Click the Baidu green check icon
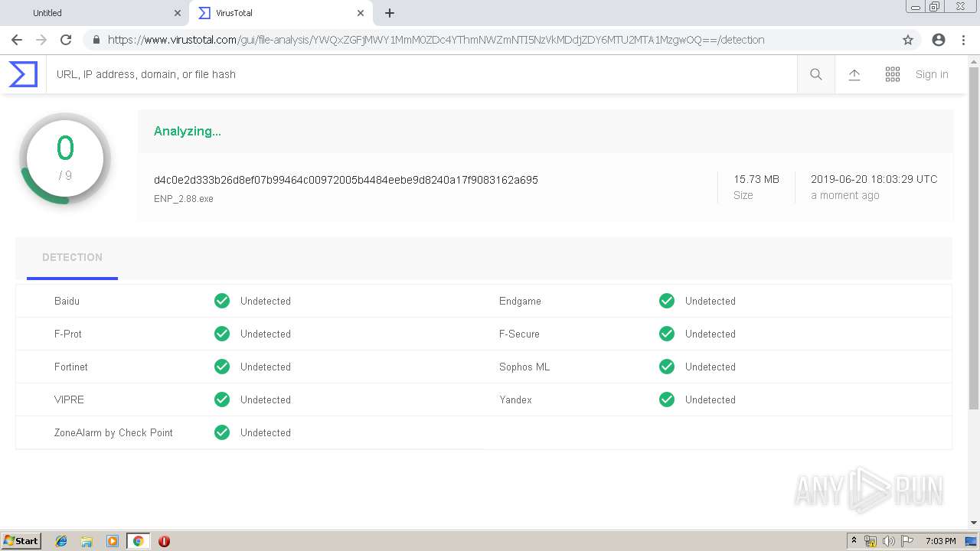Viewport: 980px width, 551px height. point(222,301)
